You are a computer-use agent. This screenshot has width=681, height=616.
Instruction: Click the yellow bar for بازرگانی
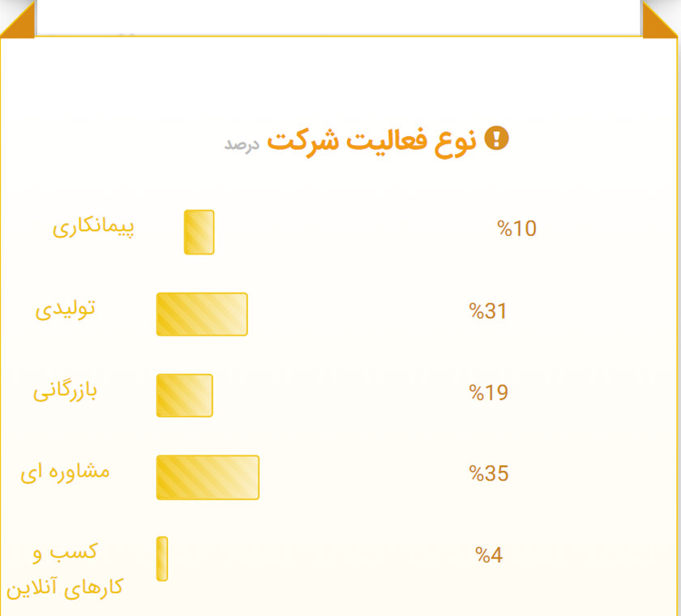(185, 396)
